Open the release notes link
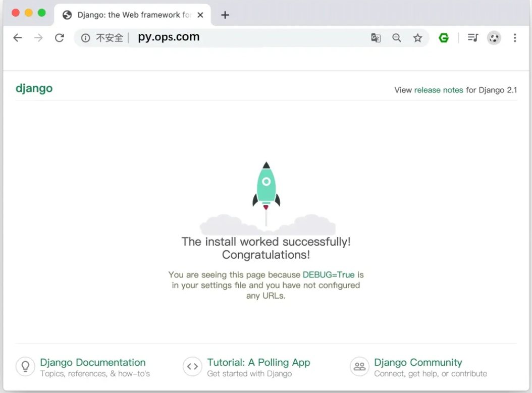The height and width of the screenshot is (393, 532). pos(439,90)
